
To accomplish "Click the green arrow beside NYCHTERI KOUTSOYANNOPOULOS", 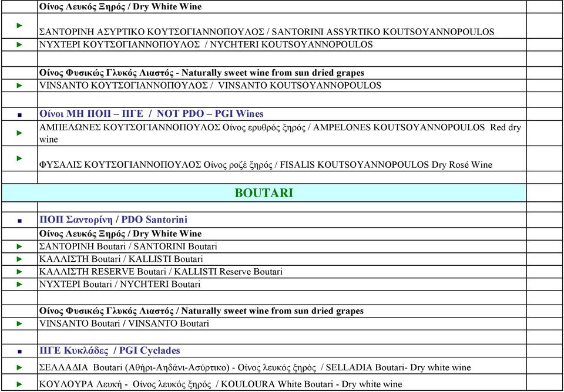I will click(19, 45).
